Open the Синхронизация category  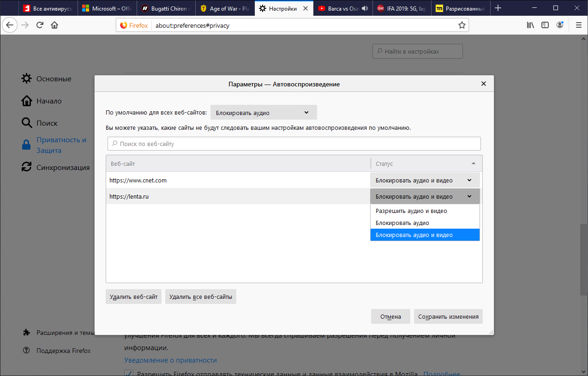coord(55,167)
